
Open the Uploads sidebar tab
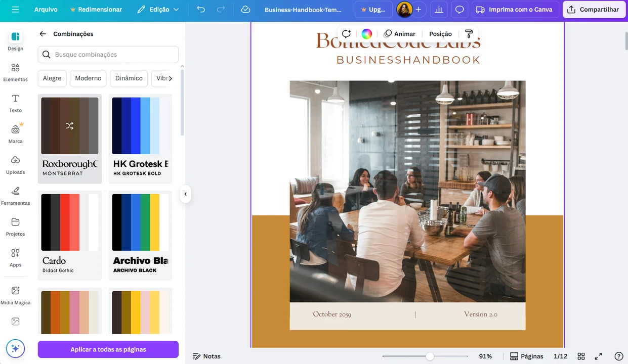(x=15, y=165)
